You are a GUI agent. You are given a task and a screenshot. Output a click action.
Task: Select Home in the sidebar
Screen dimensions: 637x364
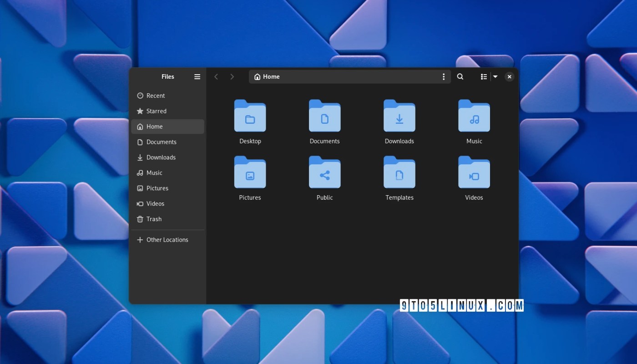point(167,126)
